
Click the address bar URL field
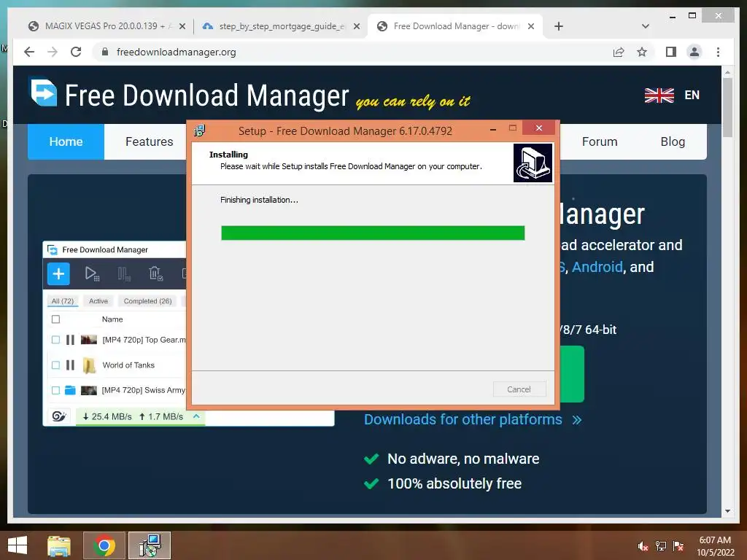tap(352, 52)
